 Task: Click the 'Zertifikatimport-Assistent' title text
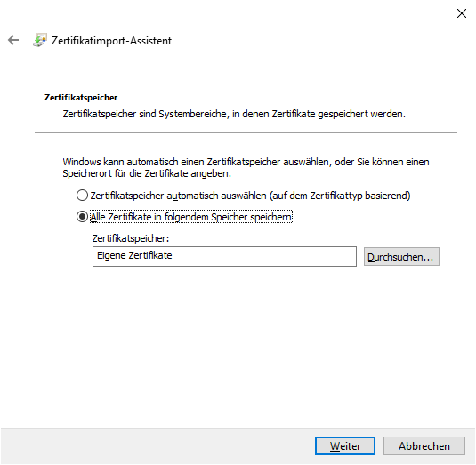[x=111, y=41]
